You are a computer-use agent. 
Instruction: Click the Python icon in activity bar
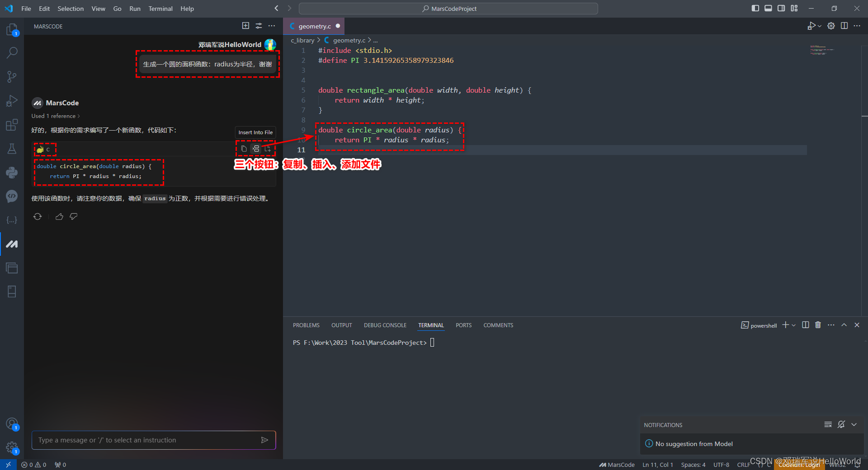click(12, 172)
